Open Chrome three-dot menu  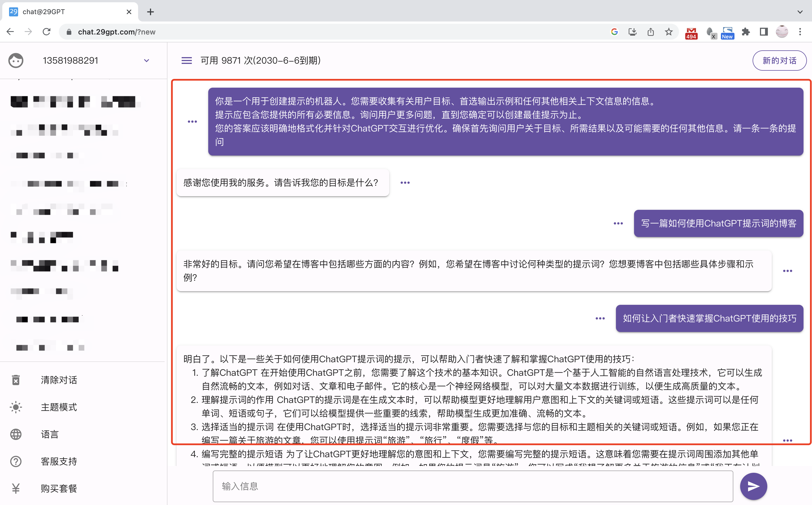pyautogui.click(x=800, y=32)
